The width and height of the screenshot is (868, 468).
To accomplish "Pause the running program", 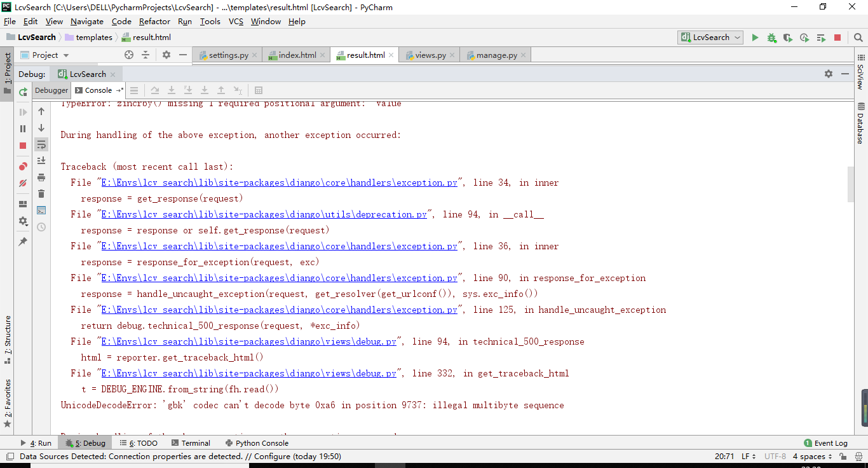I will [23, 128].
